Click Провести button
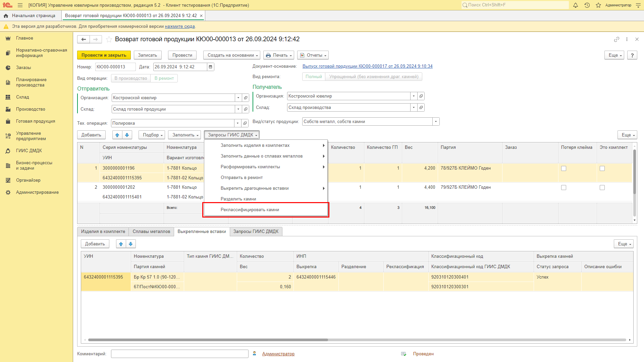Viewport: 644px width, 362px height. point(182,55)
